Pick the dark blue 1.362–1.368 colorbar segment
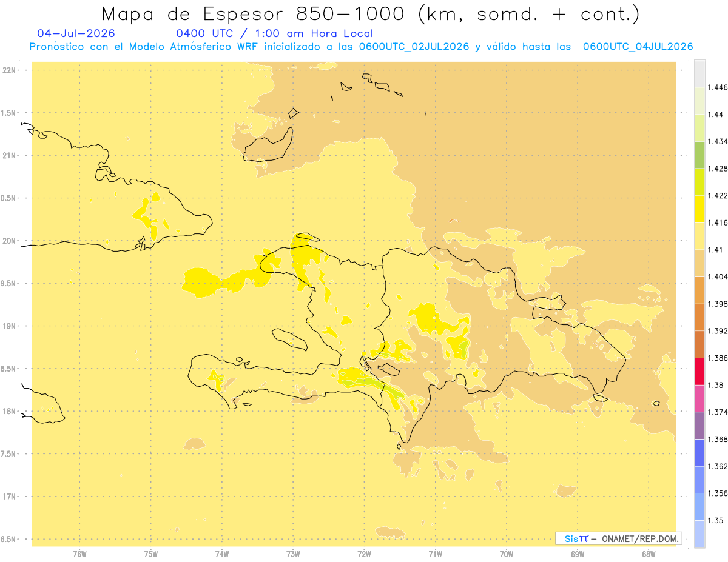728x562 pixels. click(699, 452)
